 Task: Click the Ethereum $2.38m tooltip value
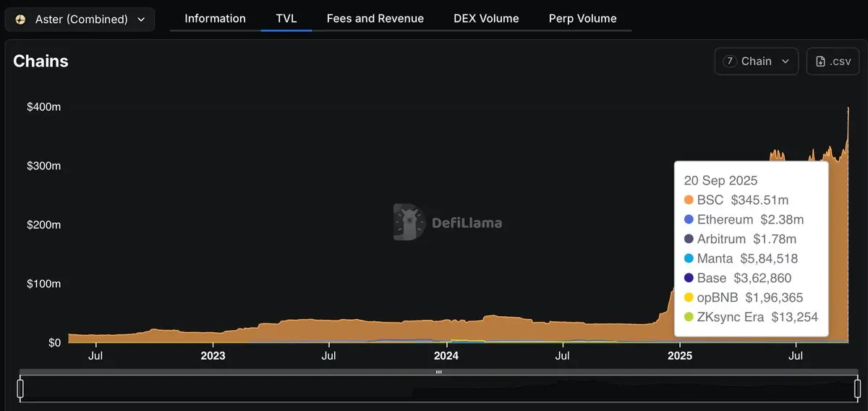pos(782,219)
